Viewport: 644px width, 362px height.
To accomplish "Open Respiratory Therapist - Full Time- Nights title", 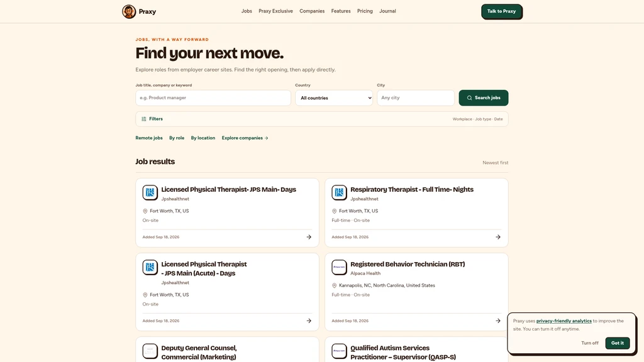I will click(412, 190).
